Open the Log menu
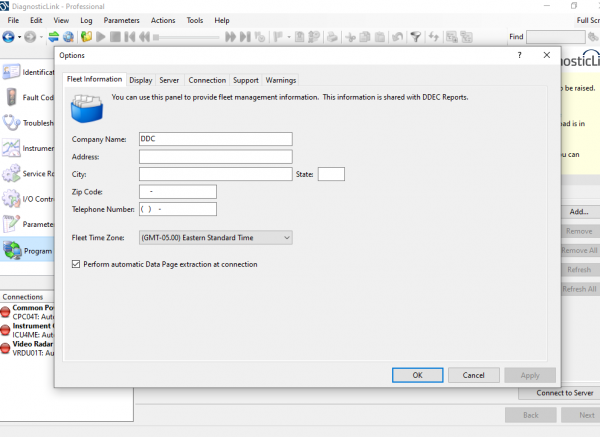The height and width of the screenshot is (437, 600). pyautogui.click(x=86, y=20)
